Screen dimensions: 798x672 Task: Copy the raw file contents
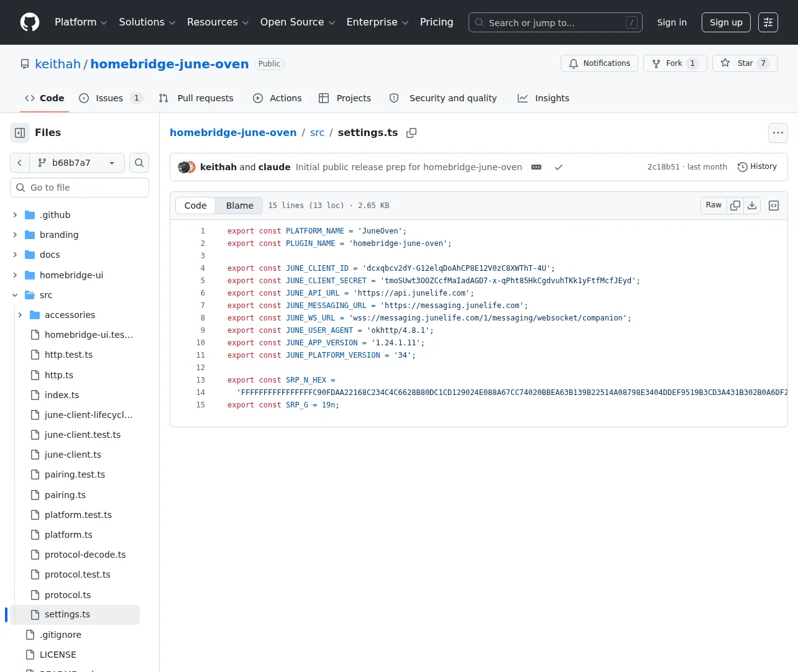pyautogui.click(x=735, y=206)
